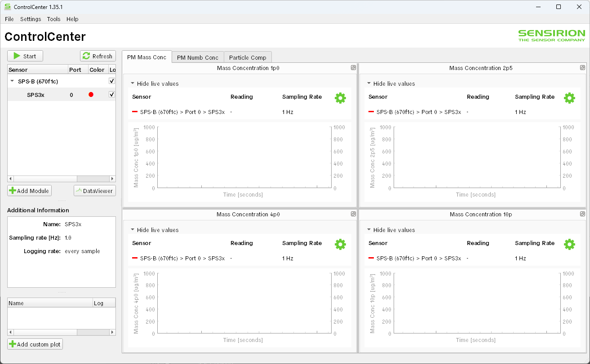Click right arrow of sensor list scrollbar
Screen dimensions: 590x364
[x=113, y=179]
